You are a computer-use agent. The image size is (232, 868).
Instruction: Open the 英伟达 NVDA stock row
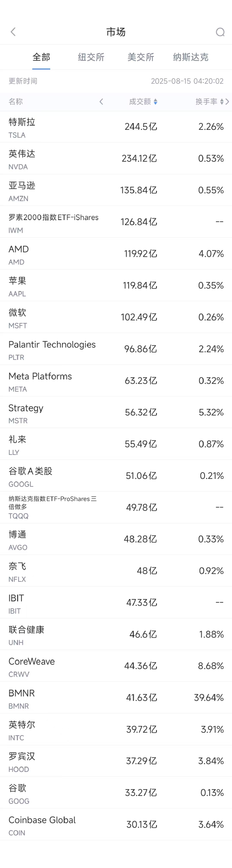116,159
